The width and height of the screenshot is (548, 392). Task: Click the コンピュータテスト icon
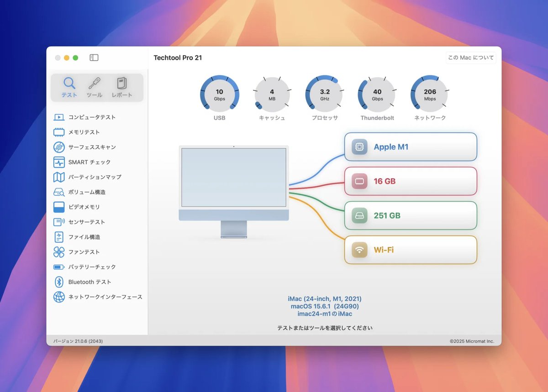tap(59, 117)
